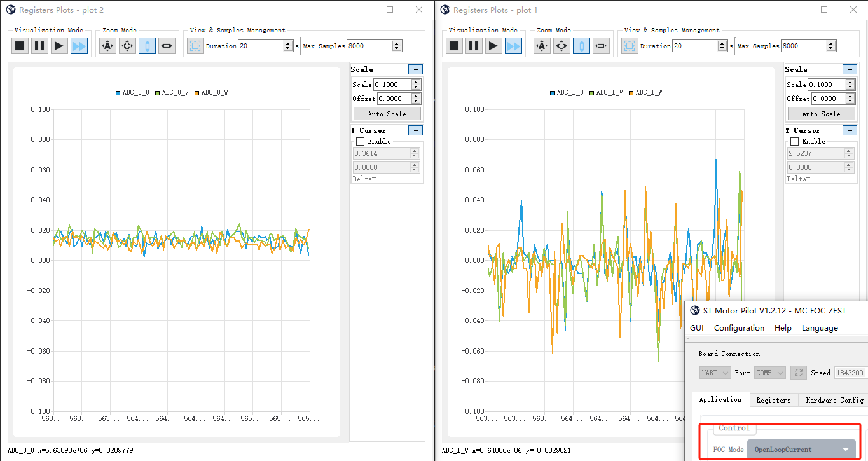868x461 pixels.
Task: Open the Port dropdown showing COM5
Action: (770, 373)
